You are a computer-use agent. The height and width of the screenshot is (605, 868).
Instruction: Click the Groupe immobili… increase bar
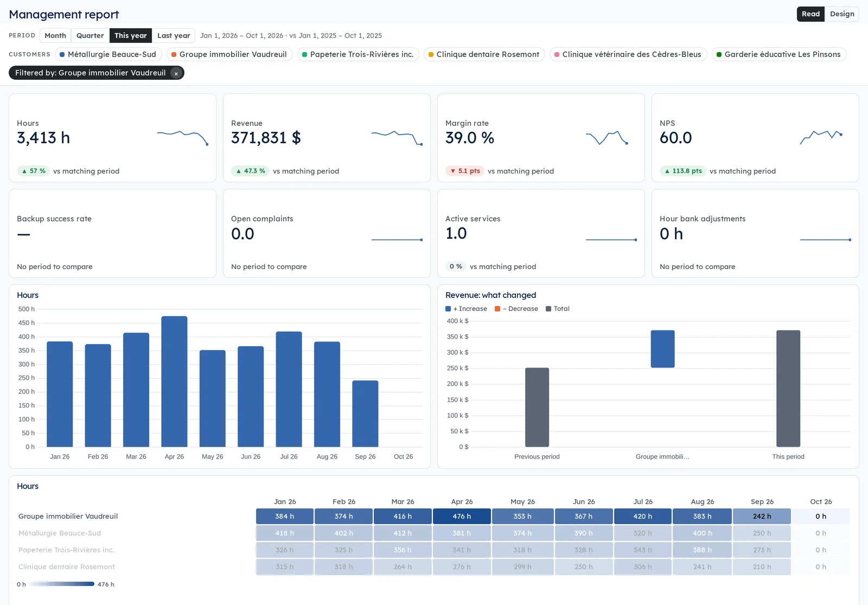coord(662,349)
